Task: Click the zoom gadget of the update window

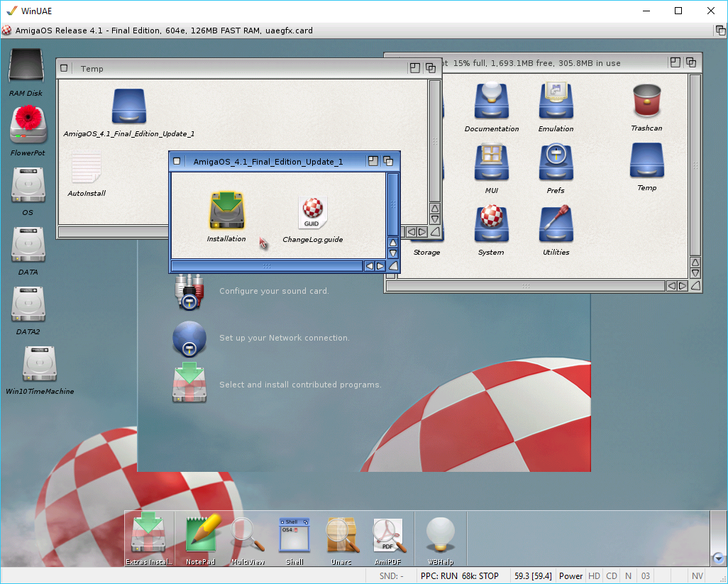Action: (373, 161)
